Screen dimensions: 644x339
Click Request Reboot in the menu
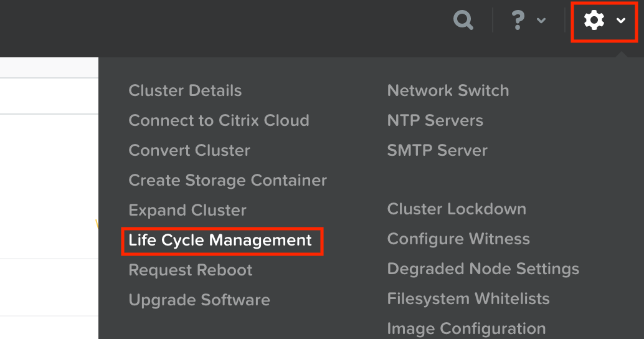tap(191, 270)
